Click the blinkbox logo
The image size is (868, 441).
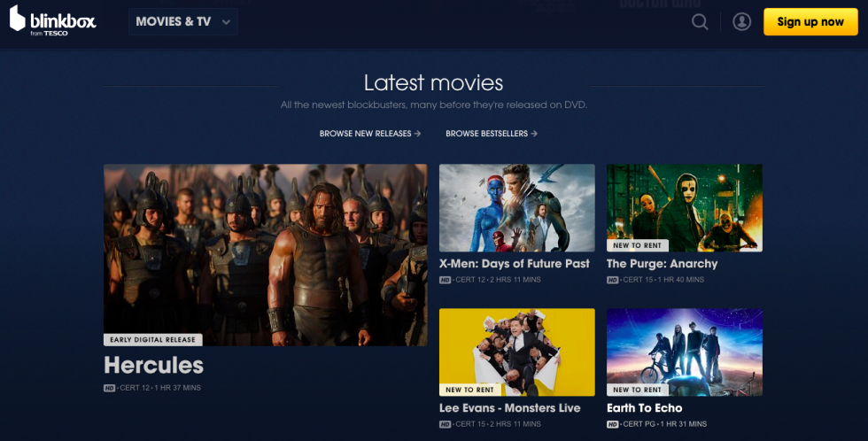pyautogui.click(x=53, y=21)
